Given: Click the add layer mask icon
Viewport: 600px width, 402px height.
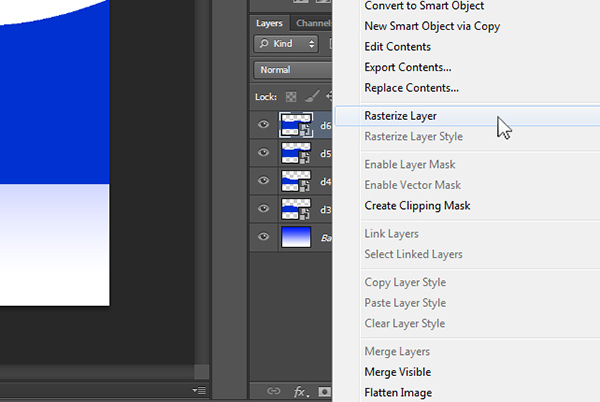Looking at the screenshot, I should coord(324,391).
